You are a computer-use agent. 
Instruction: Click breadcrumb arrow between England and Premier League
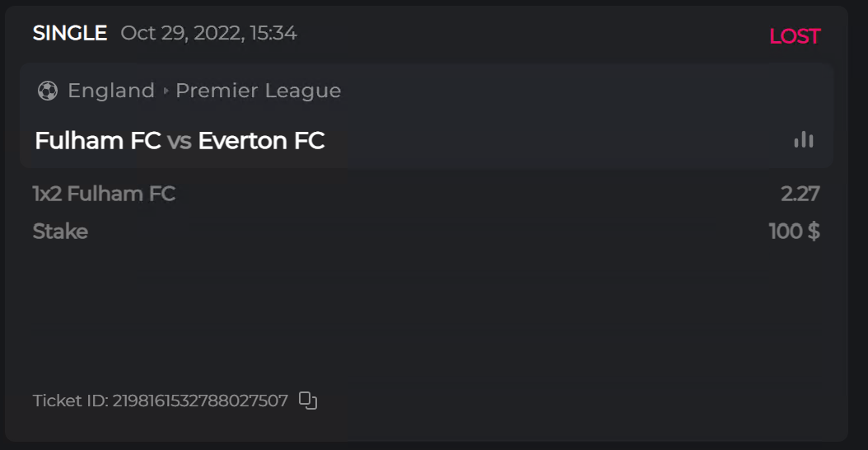tap(166, 91)
